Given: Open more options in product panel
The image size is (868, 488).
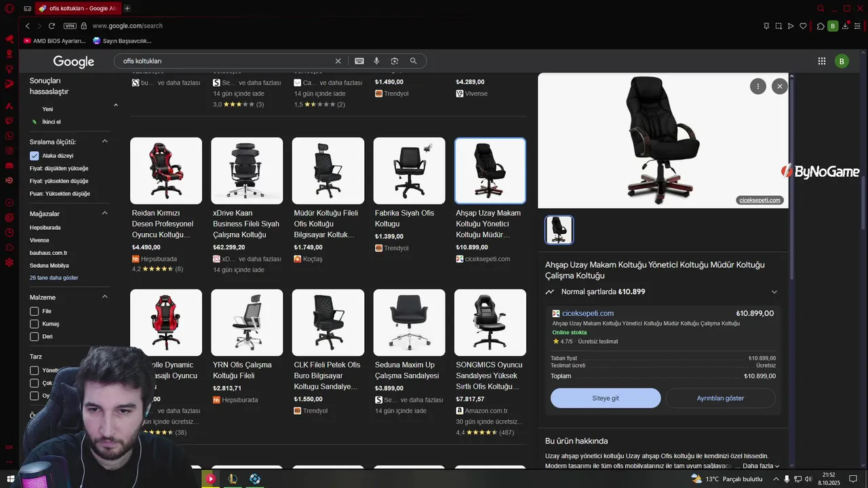Looking at the screenshot, I should (758, 86).
